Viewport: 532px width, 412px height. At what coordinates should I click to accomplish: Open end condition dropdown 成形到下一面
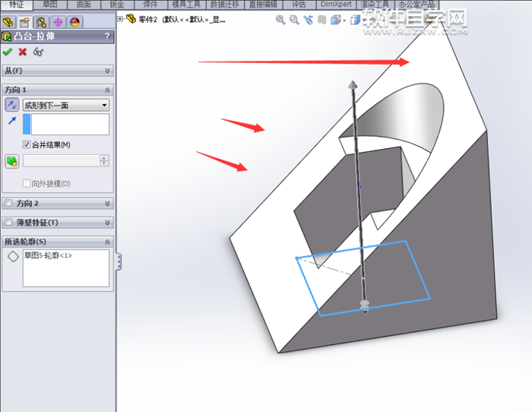[66, 105]
